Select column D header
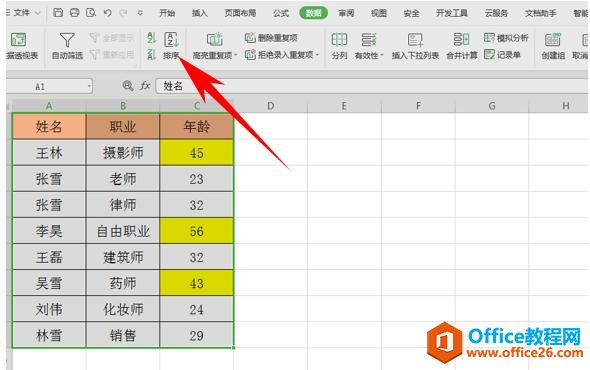 pyautogui.click(x=270, y=106)
